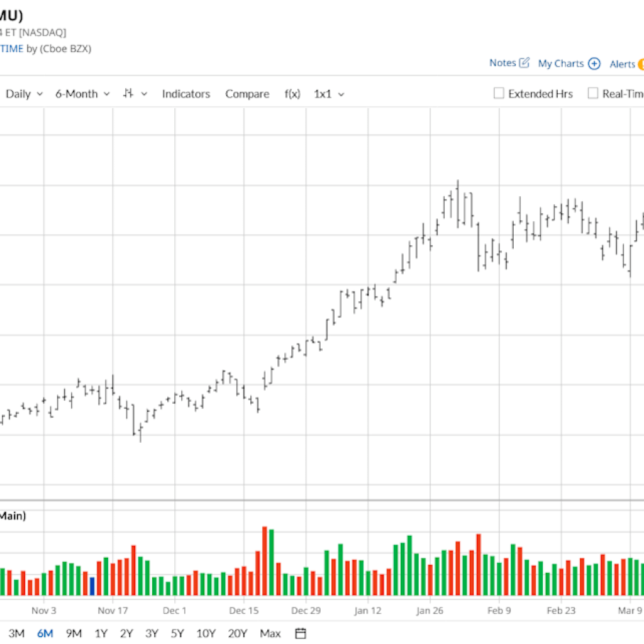Click the My Charts plus icon
Screen dimensions: 644x644
click(x=594, y=64)
